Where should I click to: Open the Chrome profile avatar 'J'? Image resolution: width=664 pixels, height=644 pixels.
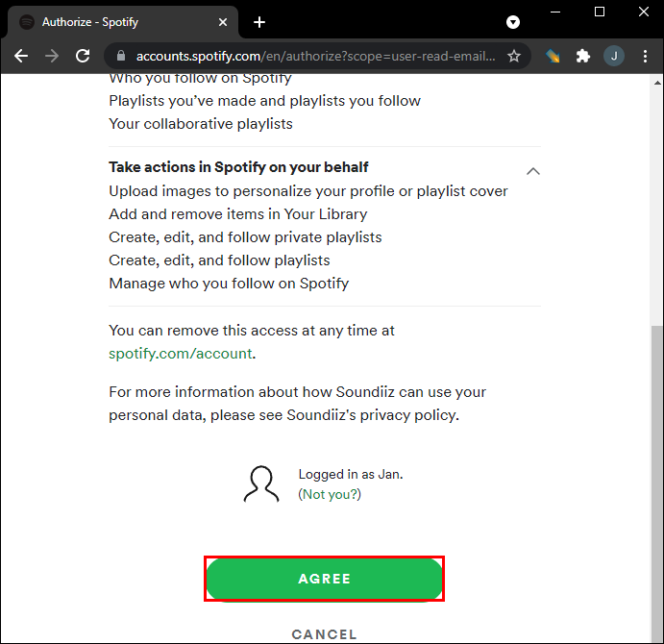(x=612, y=57)
